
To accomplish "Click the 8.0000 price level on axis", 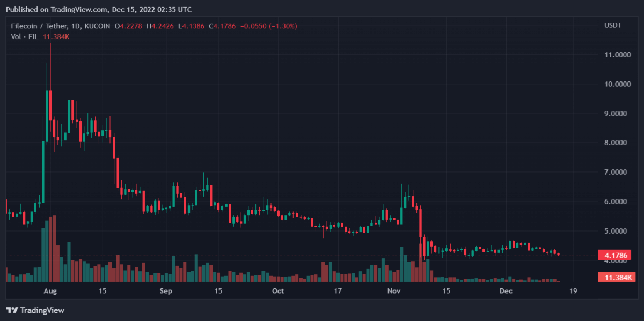I will 617,143.
